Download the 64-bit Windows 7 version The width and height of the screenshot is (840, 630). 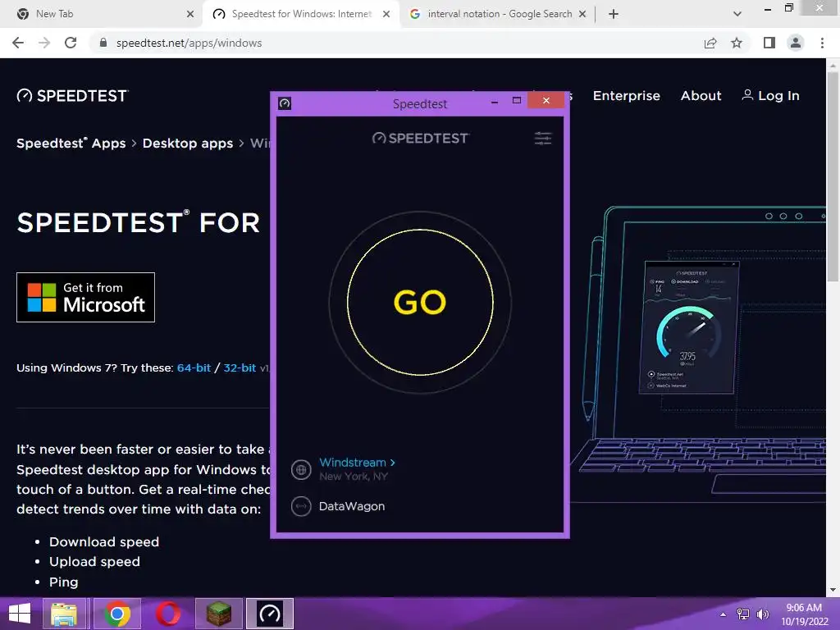pos(194,367)
